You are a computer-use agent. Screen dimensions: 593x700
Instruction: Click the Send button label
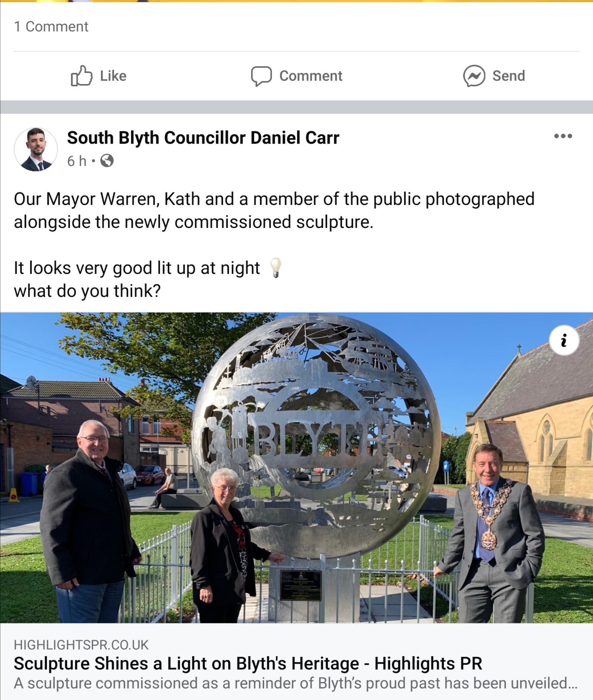tap(508, 76)
